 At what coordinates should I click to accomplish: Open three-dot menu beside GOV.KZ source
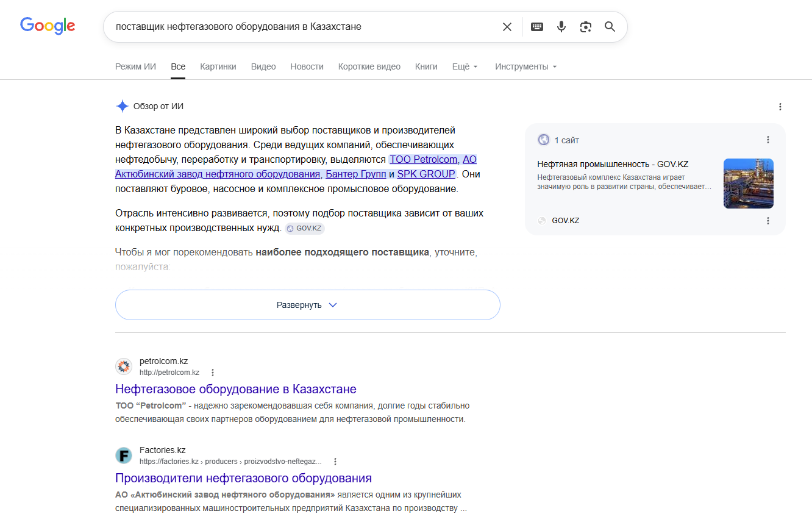[768, 221]
